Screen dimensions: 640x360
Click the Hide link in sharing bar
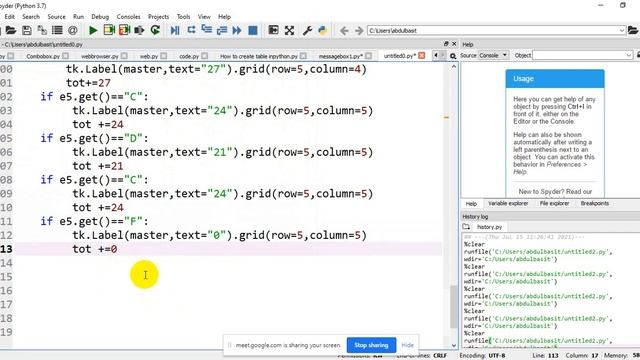(407, 345)
